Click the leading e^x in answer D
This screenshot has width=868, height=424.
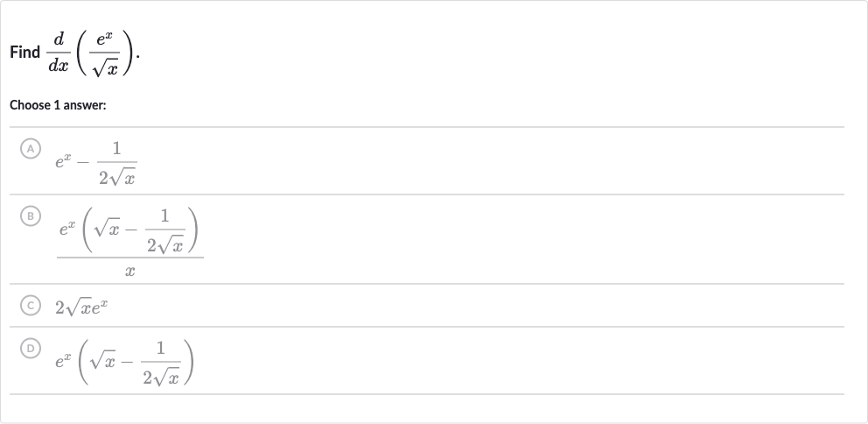coord(62,362)
